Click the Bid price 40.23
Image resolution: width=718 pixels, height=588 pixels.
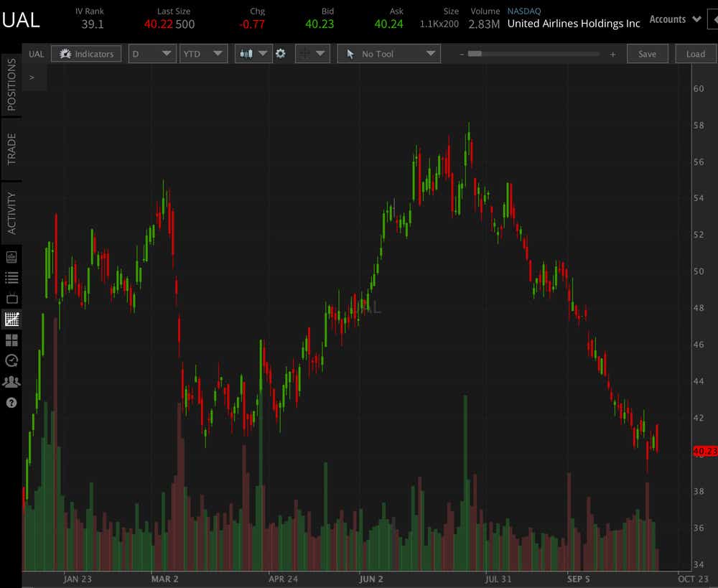point(320,24)
